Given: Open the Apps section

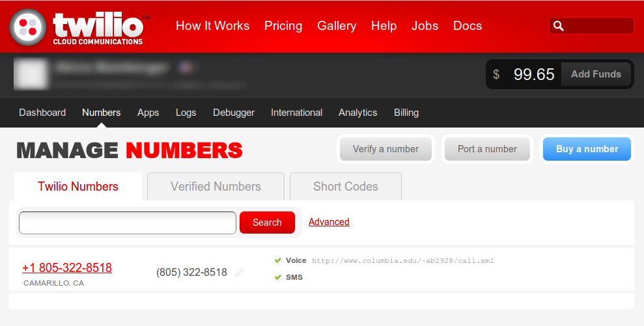Looking at the screenshot, I should [148, 113].
